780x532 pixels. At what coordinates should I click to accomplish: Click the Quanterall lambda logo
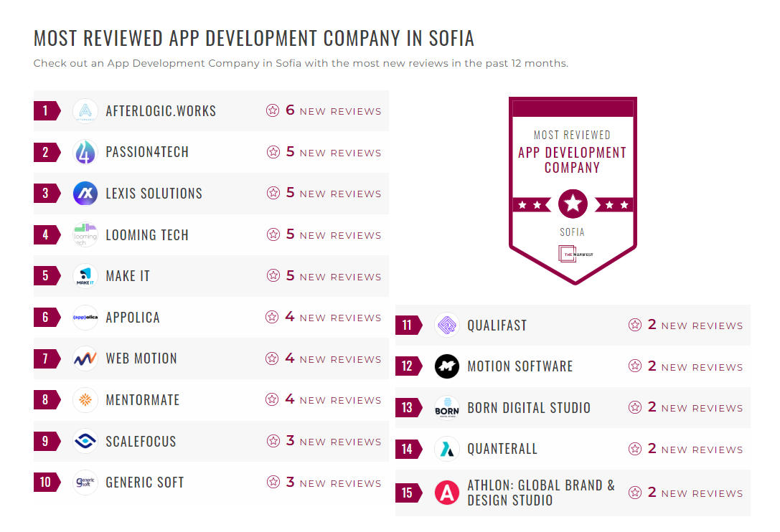[447, 449]
